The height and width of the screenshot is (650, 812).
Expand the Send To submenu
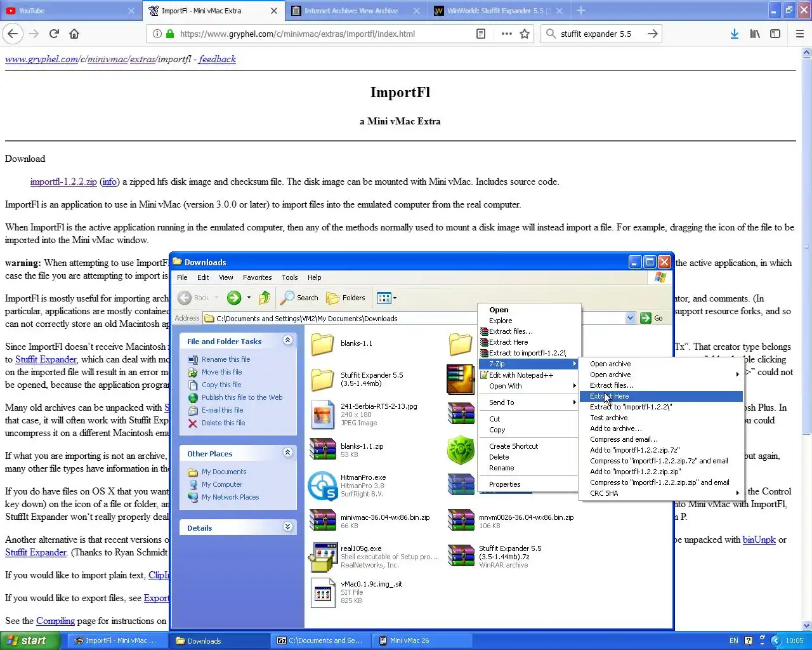pyautogui.click(x=529, y=402)
